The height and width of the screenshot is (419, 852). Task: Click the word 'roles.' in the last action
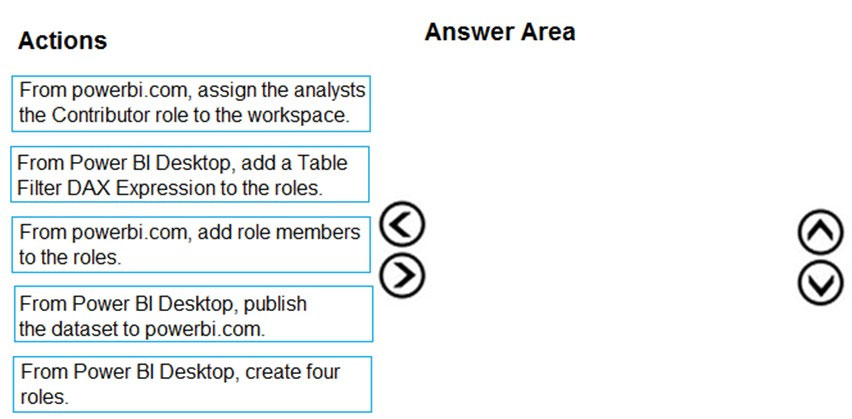pyautogui.click(x=45, y=397)
